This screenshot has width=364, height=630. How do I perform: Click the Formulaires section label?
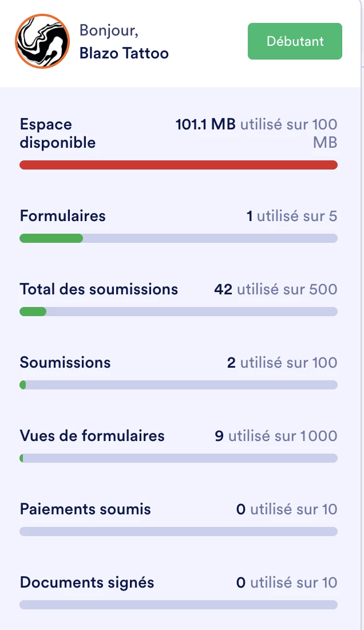coord(62,216)
